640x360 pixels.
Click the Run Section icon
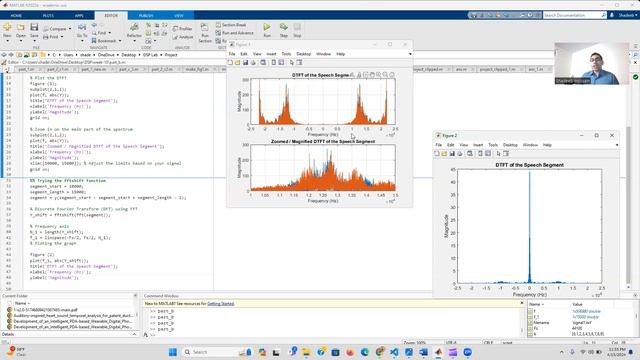204,28
